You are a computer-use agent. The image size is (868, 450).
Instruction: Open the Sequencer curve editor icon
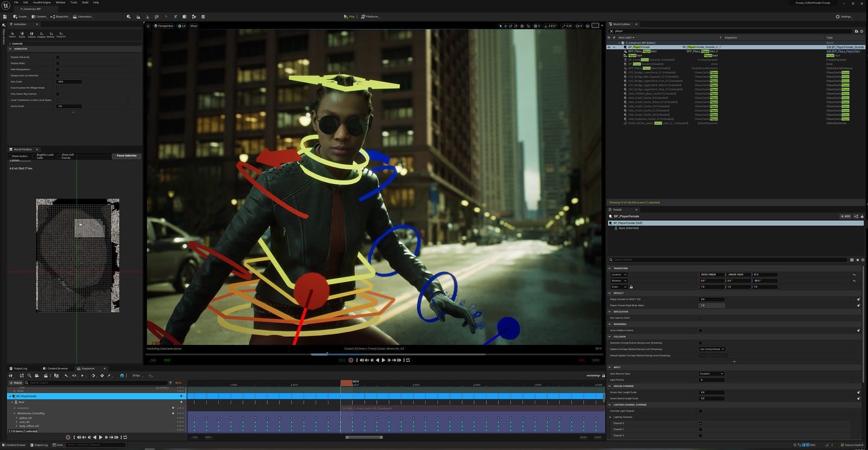[151, 375]
